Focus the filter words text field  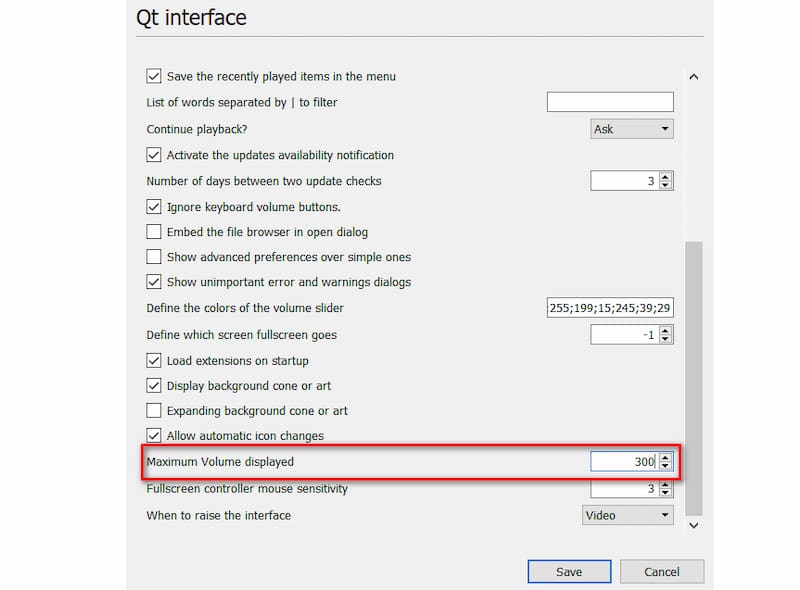610,102
